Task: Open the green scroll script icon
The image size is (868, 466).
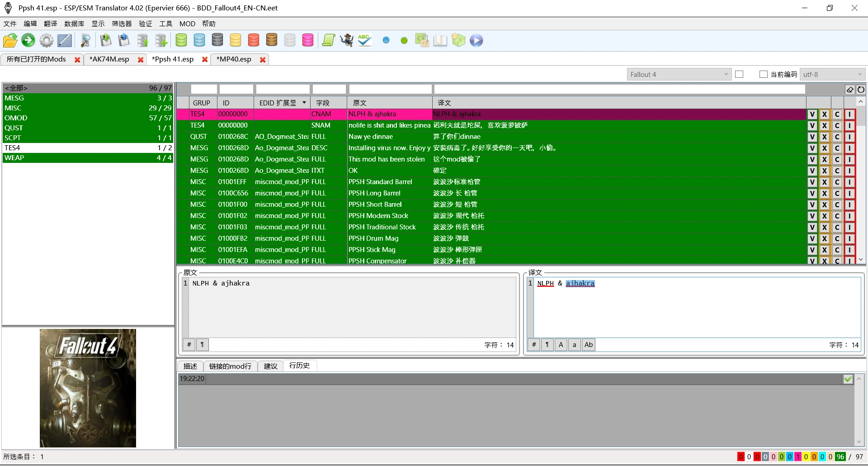Action: point(329,40)
